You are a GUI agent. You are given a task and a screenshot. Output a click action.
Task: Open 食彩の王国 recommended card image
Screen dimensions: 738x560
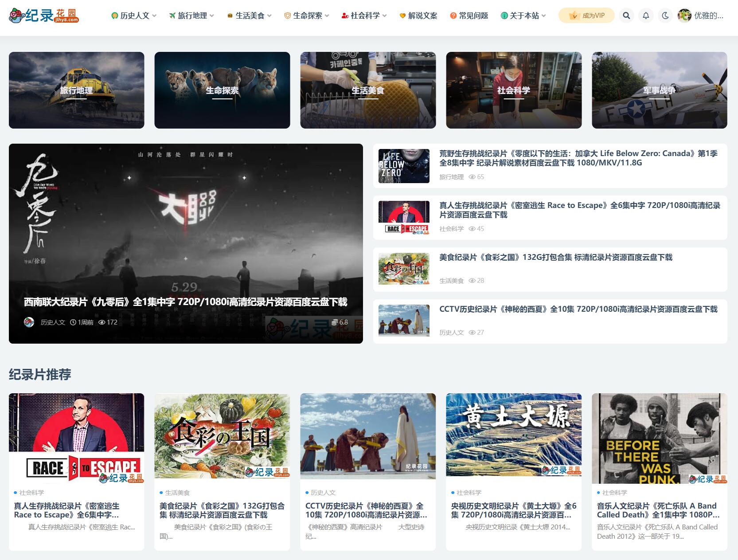(222, 436)
